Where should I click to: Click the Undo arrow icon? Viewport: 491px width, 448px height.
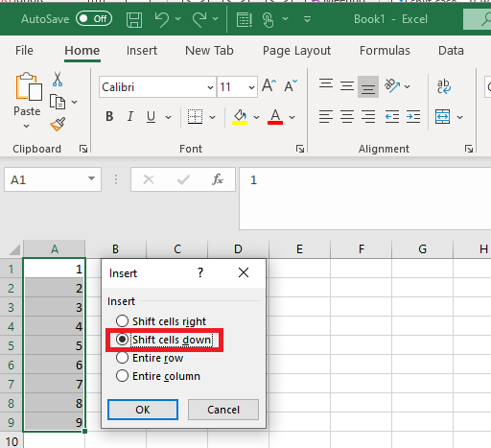[x=162, y=19]
